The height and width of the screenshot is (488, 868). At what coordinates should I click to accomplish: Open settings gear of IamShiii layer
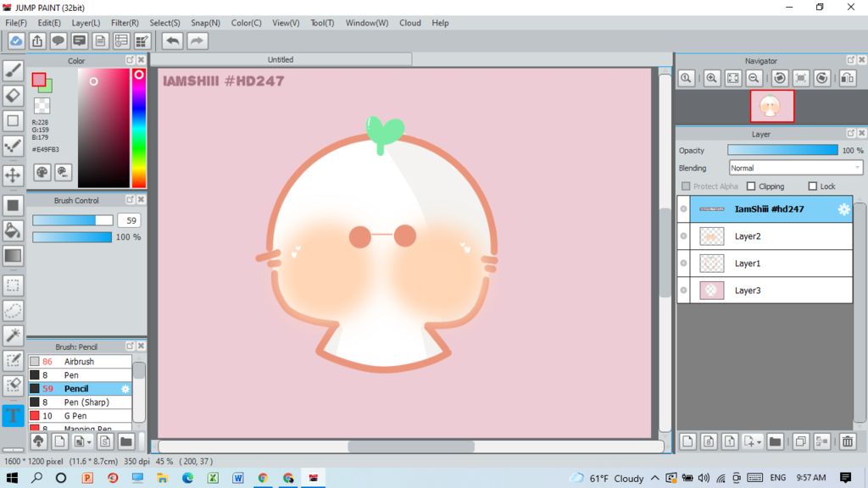click(x=843, y=209)
